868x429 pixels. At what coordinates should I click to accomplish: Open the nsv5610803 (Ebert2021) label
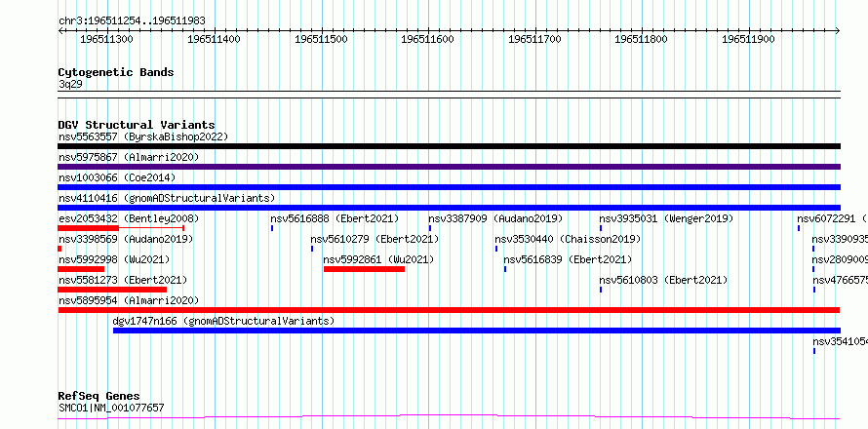663,280
